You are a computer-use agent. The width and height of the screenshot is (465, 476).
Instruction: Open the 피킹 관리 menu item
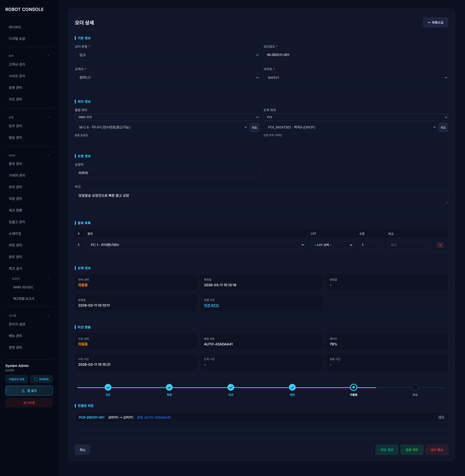click(x=15, y=245)
